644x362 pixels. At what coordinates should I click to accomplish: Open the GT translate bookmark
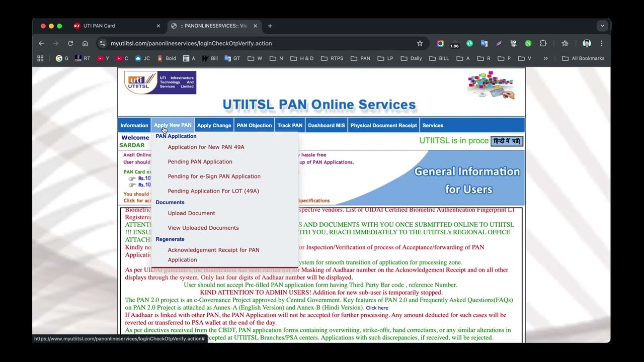click(232, 58)
